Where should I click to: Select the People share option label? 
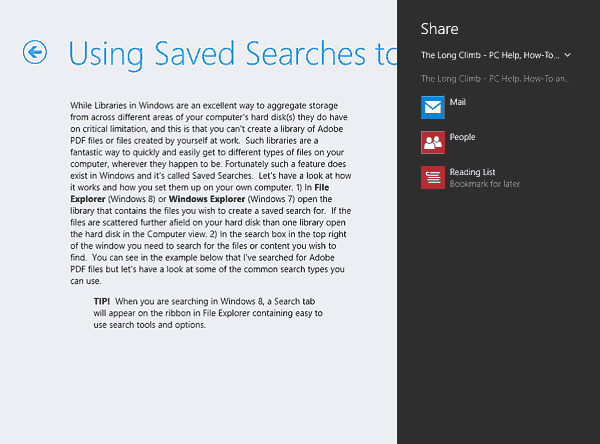(x=462, y=137)
